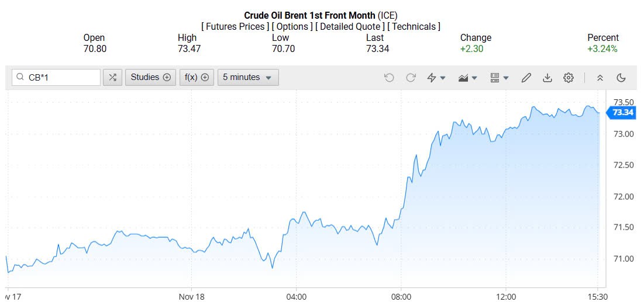Viewport: 644px width, 302px height.
Task: Open the draw pencil tool
Action: [x=526, y=77]
